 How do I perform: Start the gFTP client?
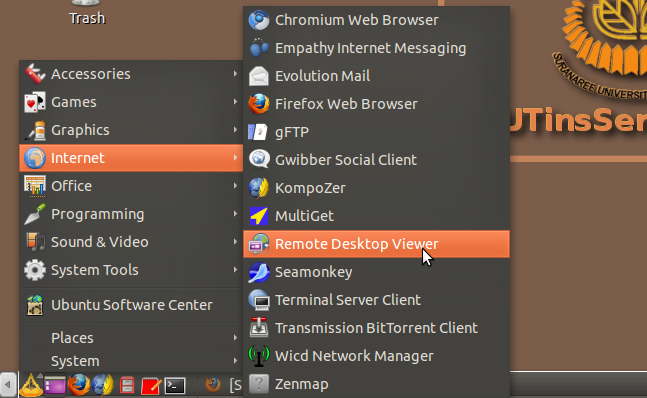click(376, 132)
